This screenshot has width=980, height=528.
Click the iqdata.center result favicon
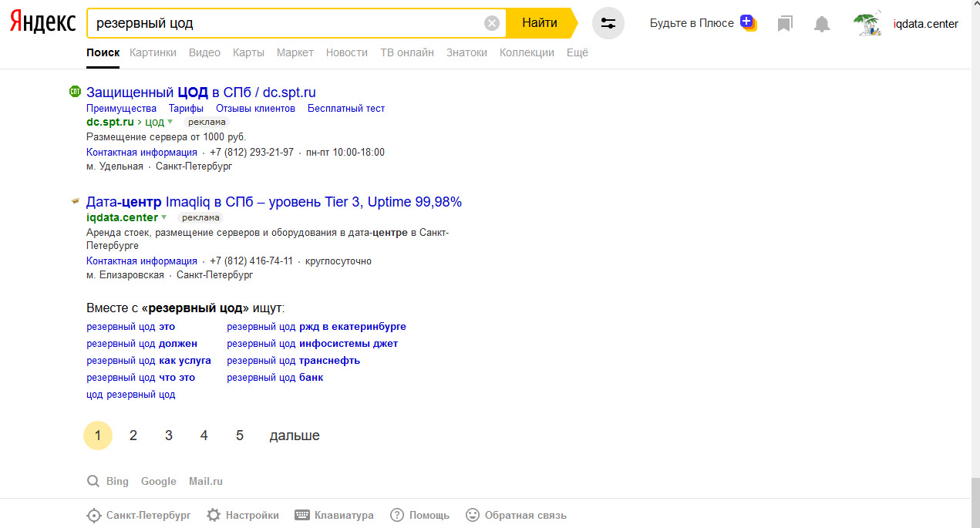[x=75, y=201]
